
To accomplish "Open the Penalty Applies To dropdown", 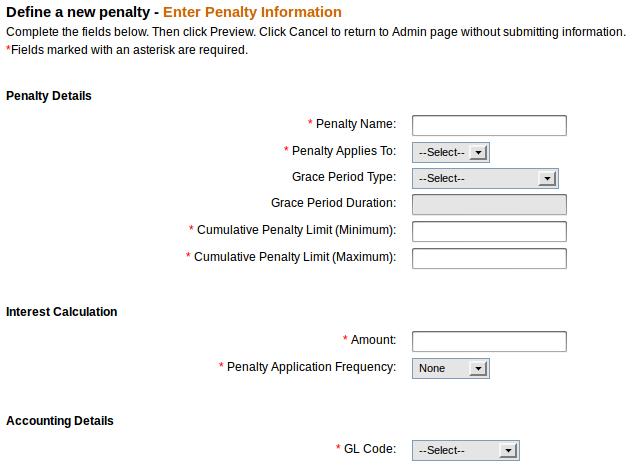I will click(x=450, y=152).
